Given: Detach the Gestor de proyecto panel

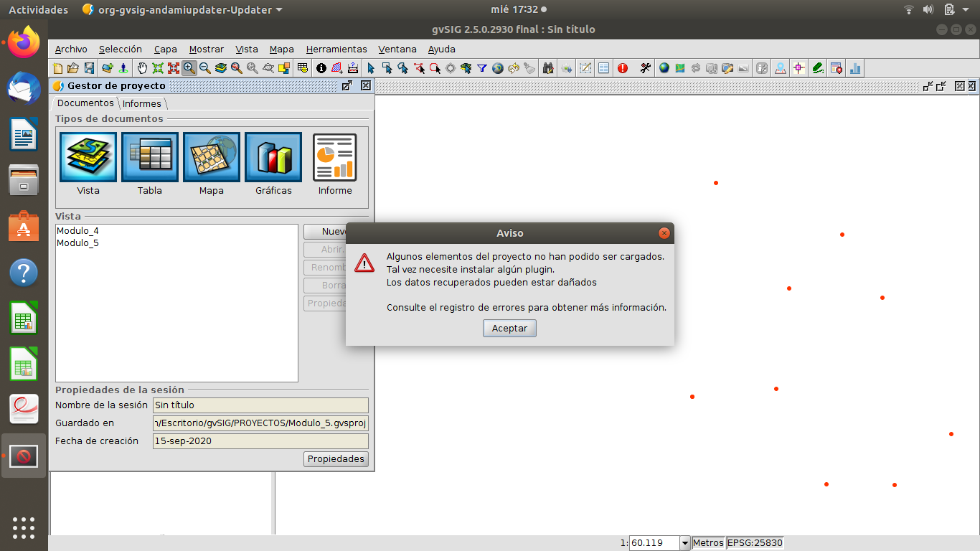Looking at the screenshot, I should point(347,85).
